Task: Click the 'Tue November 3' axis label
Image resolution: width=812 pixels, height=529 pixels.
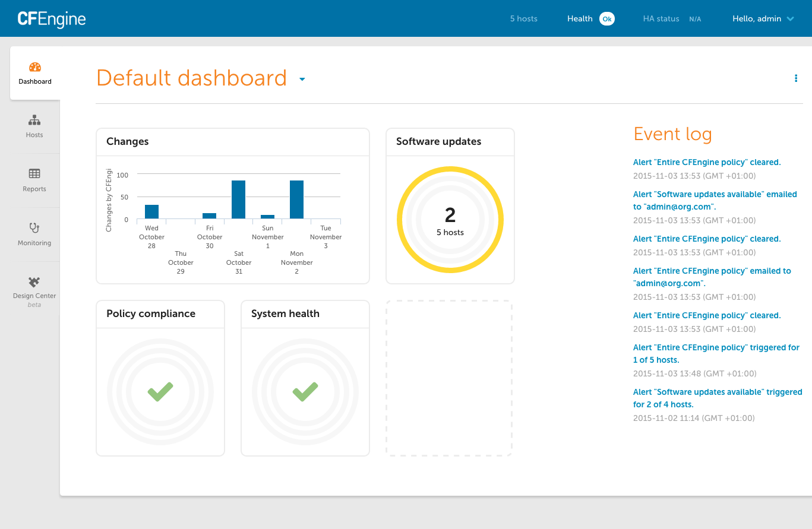Action: 326,237
